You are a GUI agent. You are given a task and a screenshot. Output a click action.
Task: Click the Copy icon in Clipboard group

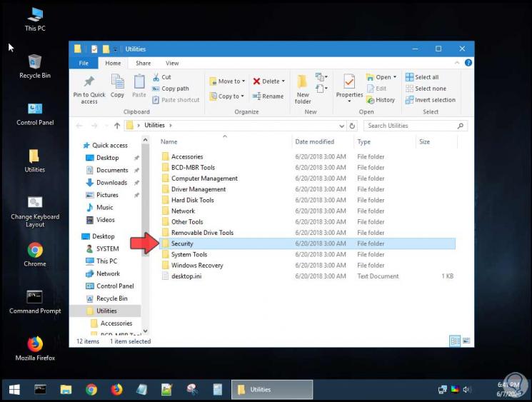117,82
